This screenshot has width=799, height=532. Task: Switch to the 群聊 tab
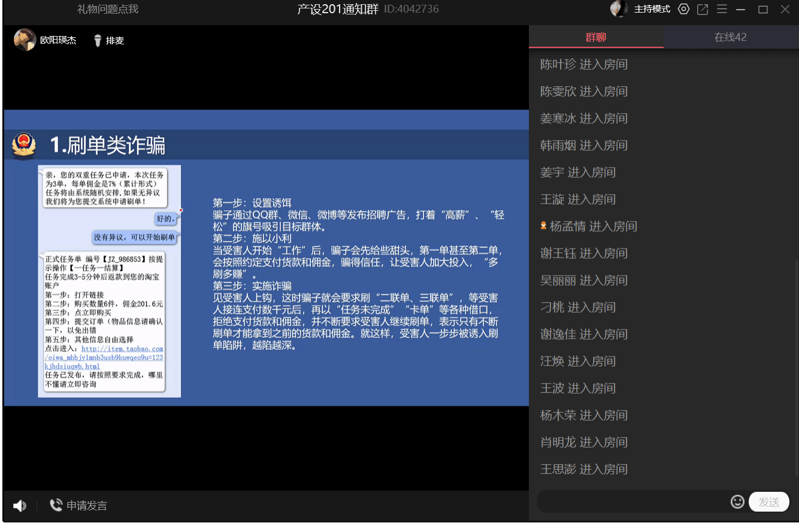596,37
